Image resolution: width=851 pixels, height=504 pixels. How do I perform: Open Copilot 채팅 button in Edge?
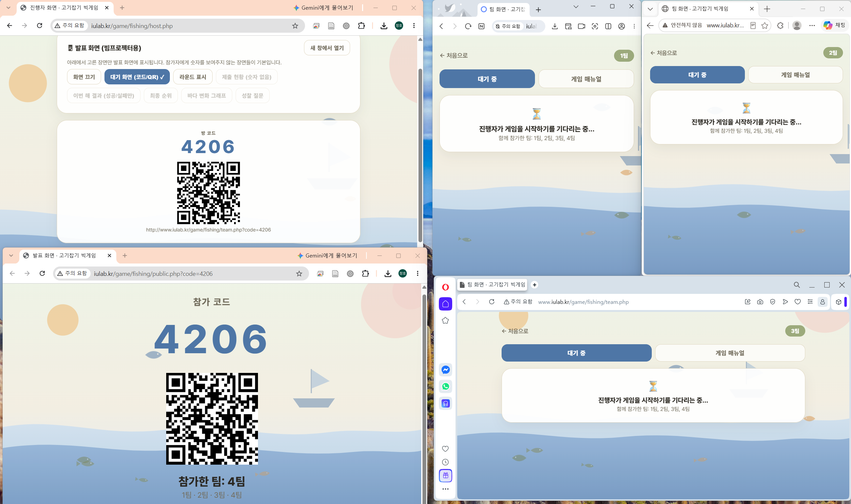tap(834, 25)
